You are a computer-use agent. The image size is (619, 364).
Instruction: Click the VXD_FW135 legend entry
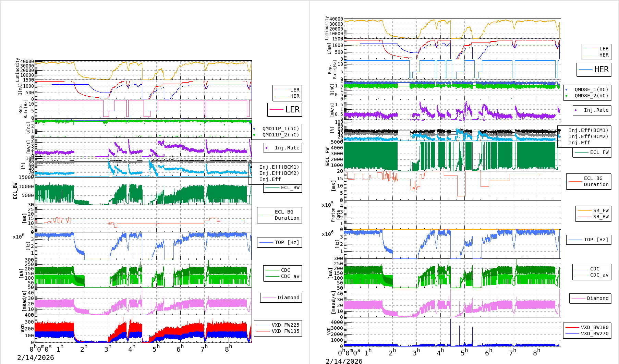click(x=285, y=331)
